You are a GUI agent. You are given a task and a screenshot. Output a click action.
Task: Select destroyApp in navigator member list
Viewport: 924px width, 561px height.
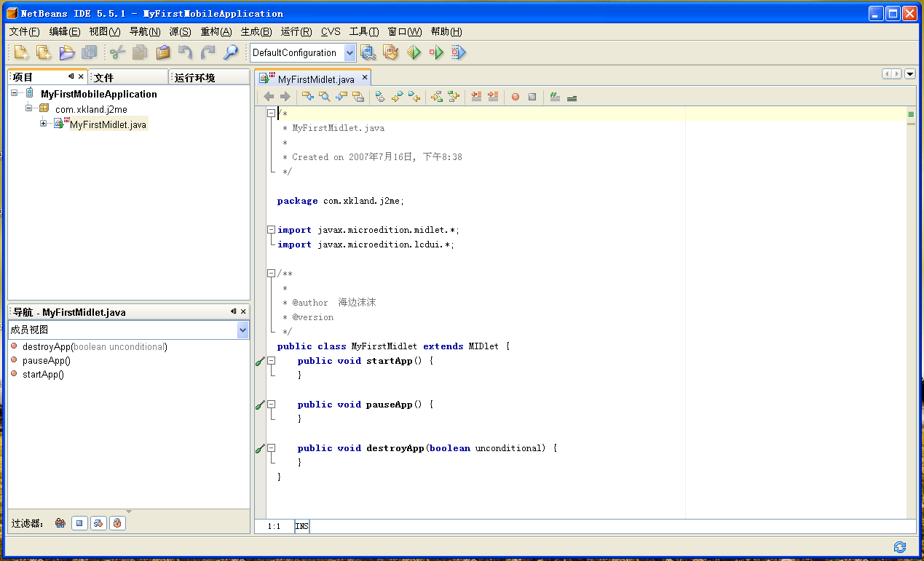point(95,346)
